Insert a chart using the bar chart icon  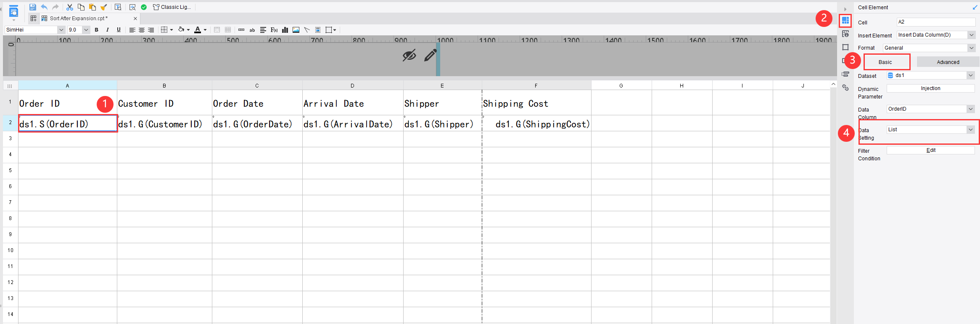[285, 30]
